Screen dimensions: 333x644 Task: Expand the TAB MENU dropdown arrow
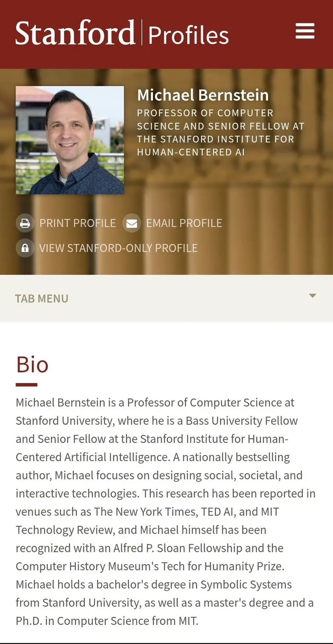tap(312, 296)
